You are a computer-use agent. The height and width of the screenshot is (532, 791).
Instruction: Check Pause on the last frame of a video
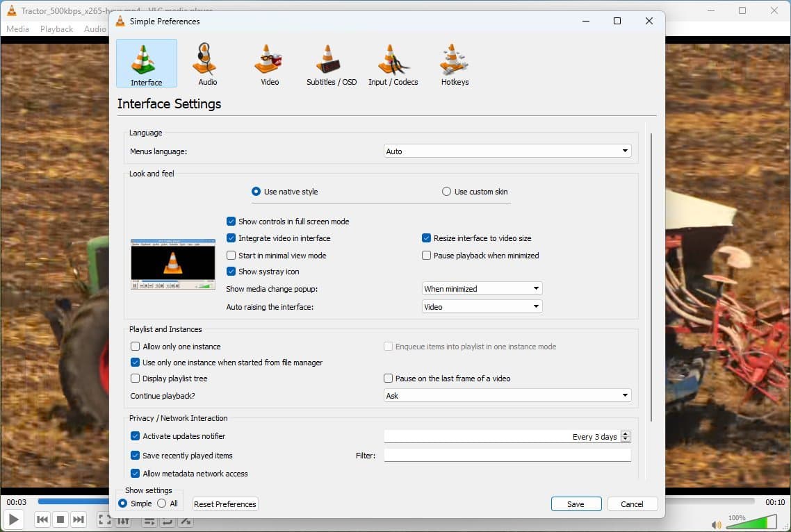[x=388, y=378]
